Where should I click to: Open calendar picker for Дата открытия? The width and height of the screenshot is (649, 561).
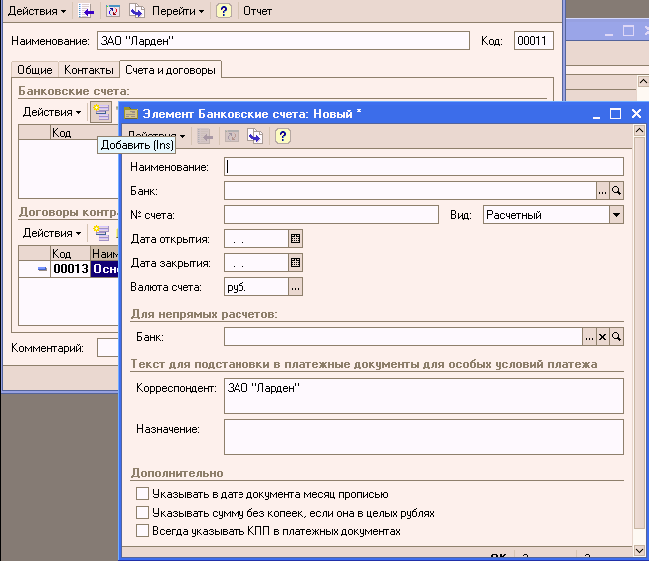295,239
